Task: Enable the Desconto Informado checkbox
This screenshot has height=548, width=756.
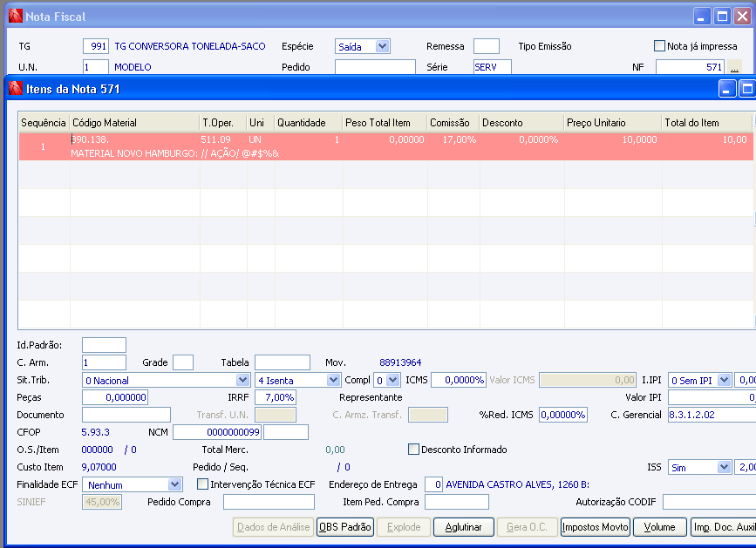Action: [414, 450]
